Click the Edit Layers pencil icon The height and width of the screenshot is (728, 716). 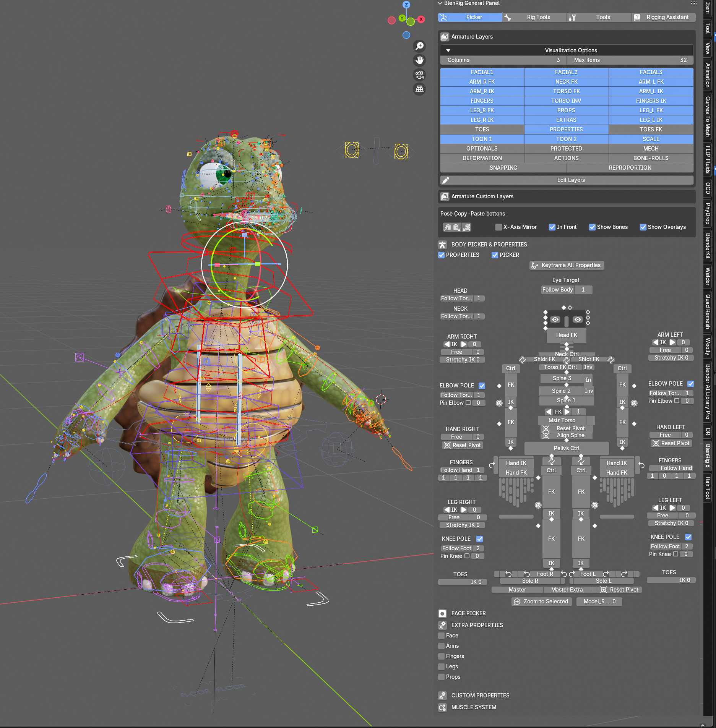click(x=446, y=180)
